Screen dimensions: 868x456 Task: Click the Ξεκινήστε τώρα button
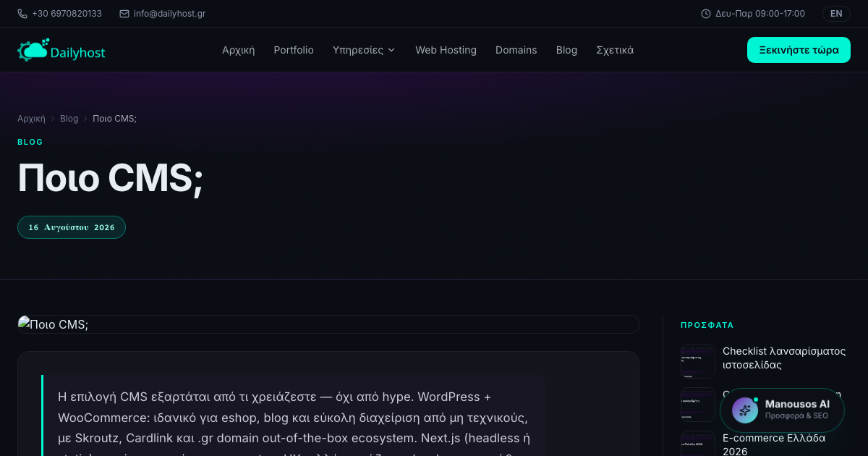[x=799, y=50]
